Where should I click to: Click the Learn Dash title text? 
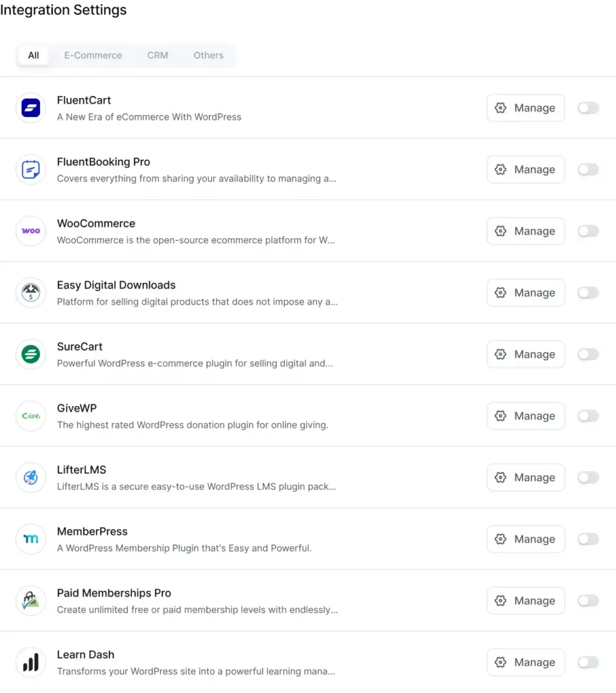pos(86,654)
